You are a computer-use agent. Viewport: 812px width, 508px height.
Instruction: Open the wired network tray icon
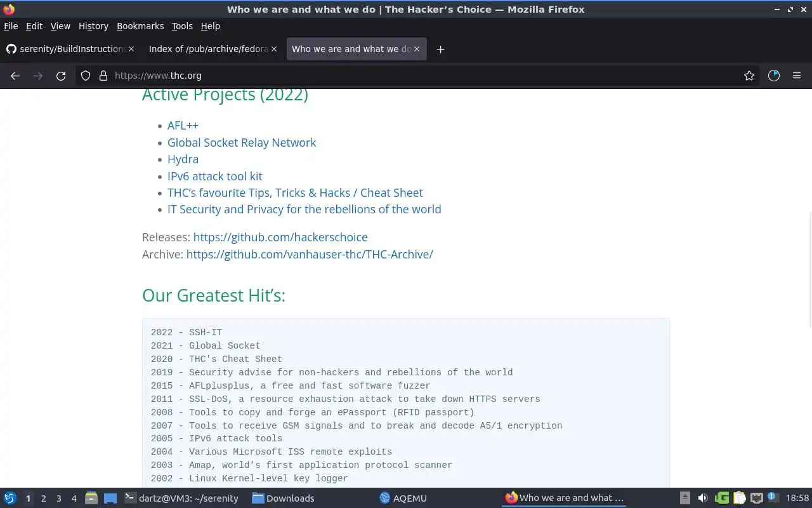pos(756,498)
